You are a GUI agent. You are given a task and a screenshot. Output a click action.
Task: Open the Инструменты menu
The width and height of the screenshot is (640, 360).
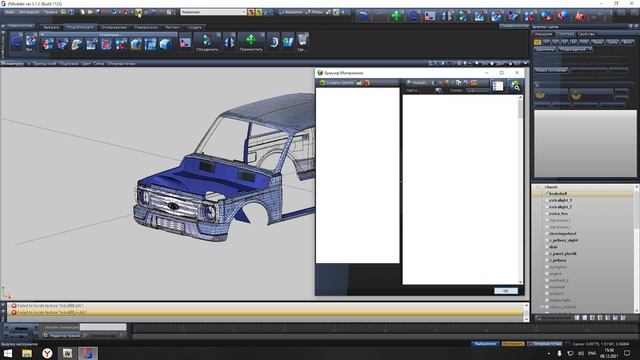[29, 12]
